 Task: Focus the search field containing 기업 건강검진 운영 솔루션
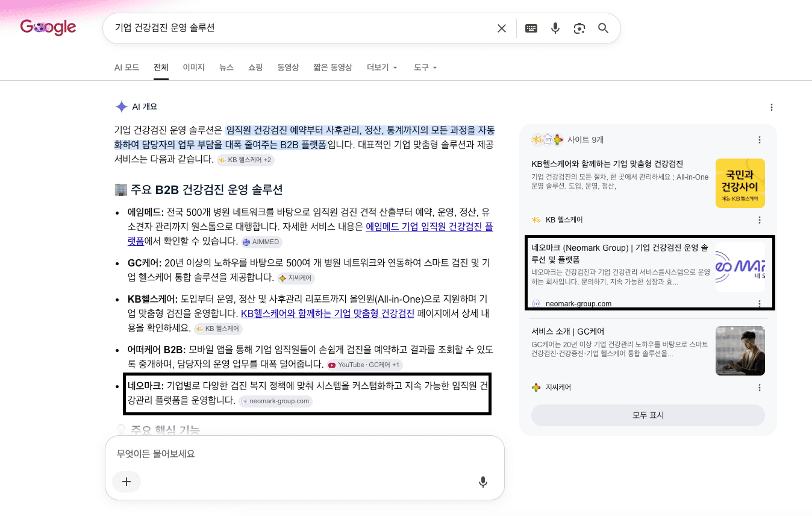click(301, 28)
